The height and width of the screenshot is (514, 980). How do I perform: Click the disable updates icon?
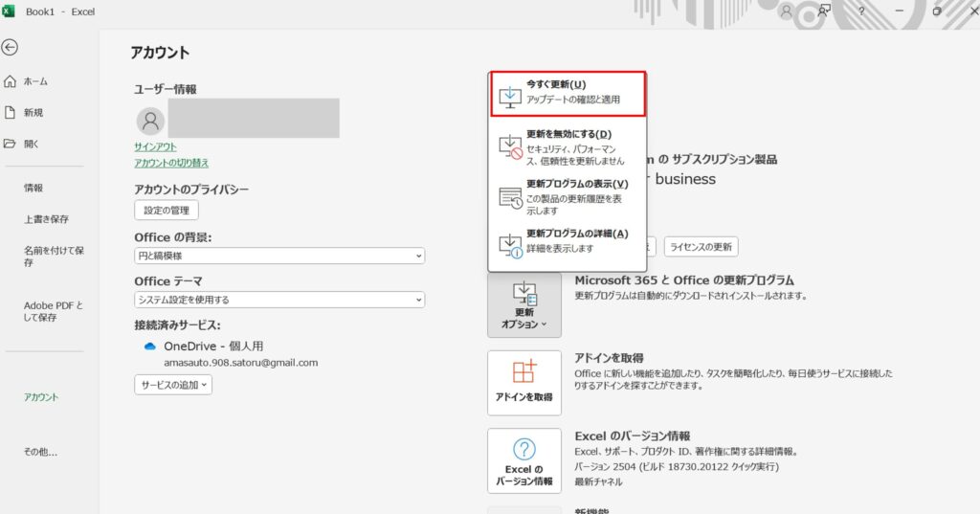[510, 146]
